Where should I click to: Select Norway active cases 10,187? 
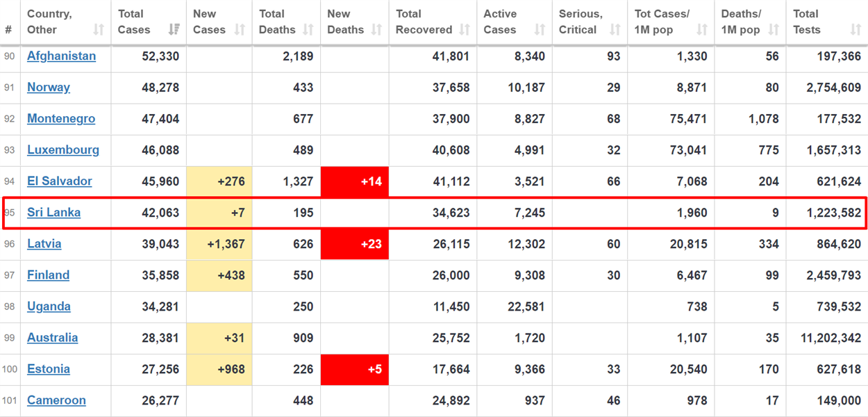point(526,88)
